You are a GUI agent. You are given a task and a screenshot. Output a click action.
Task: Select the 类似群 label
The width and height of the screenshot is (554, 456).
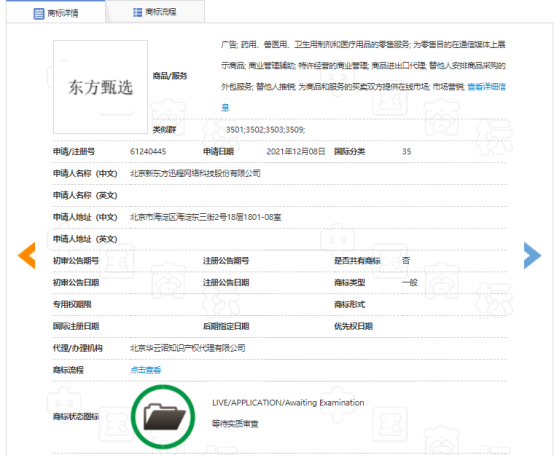[x=164, y=130]
